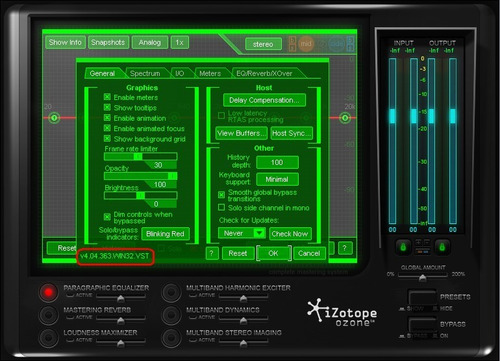Click the input gain link lock icon

(x=403, y=247)
